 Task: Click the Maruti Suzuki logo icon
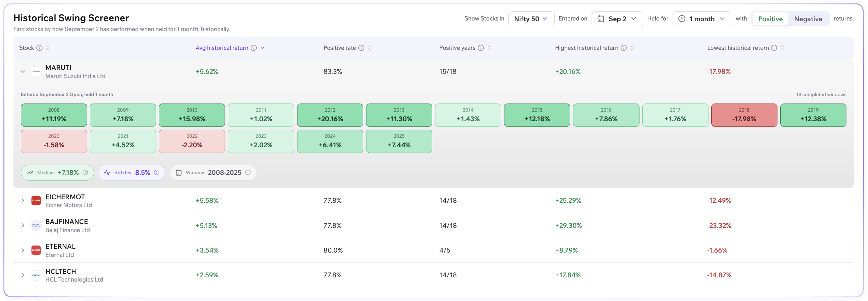click(x=36, y=71)
